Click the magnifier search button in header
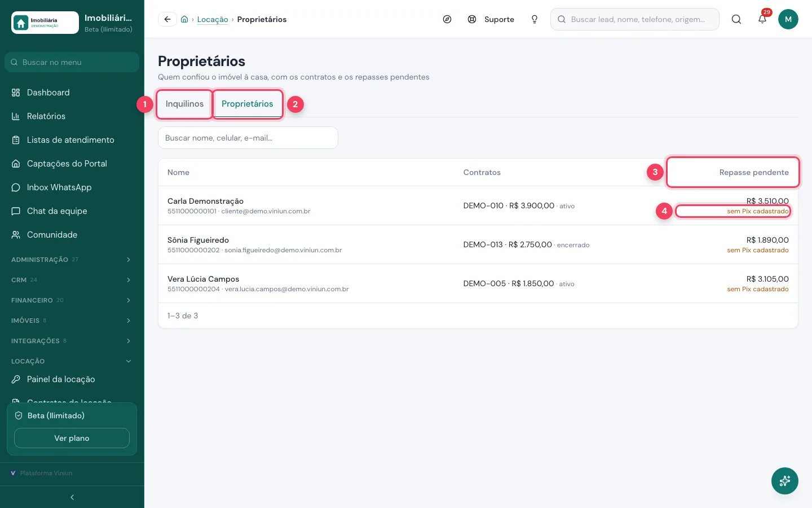This screenshot has width=812, height=508. (x=736, y=19)
